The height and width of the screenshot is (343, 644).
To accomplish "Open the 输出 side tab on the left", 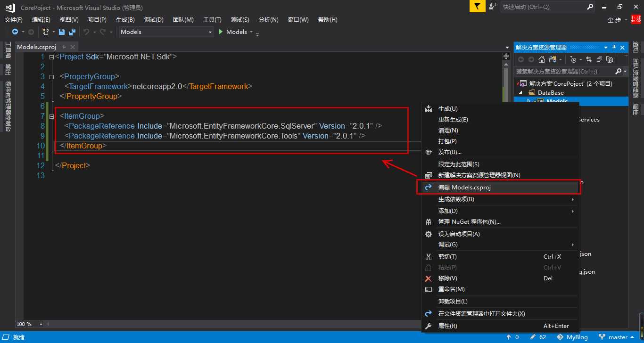I will click(8, 69).
